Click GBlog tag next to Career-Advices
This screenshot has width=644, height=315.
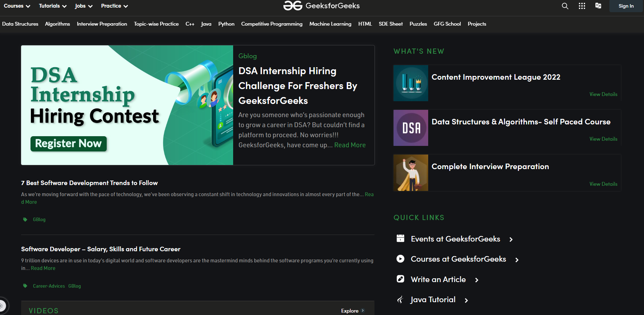coord(74,286)
